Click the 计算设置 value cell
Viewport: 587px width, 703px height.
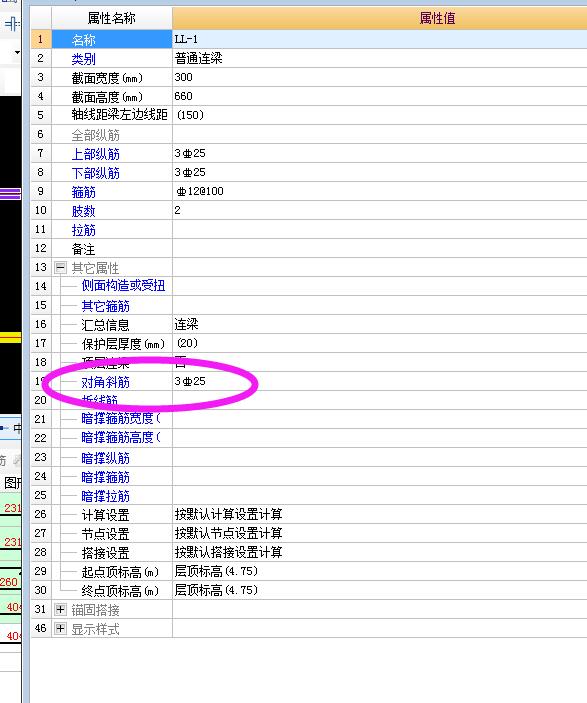pyautogui.click(x=379, y=514)
